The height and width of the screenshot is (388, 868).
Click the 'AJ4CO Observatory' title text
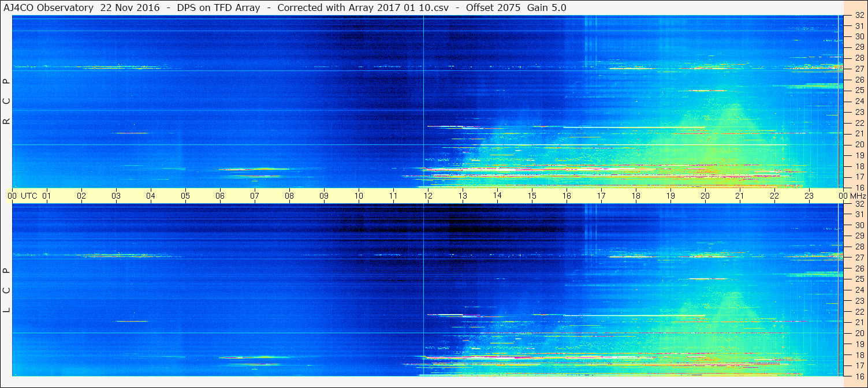point(48,8)
